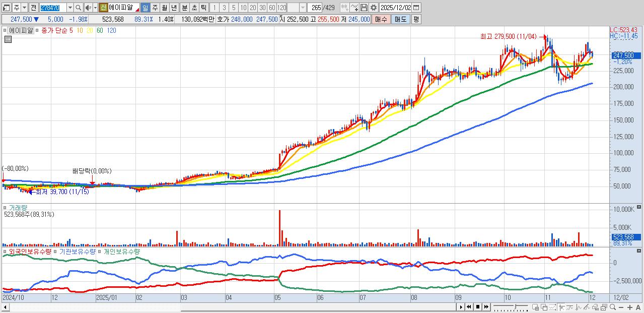The height and width of the screenshot is (313, 644).
Task: Select interval preset 120 in the top toolbar
Action: click(281, 8)
